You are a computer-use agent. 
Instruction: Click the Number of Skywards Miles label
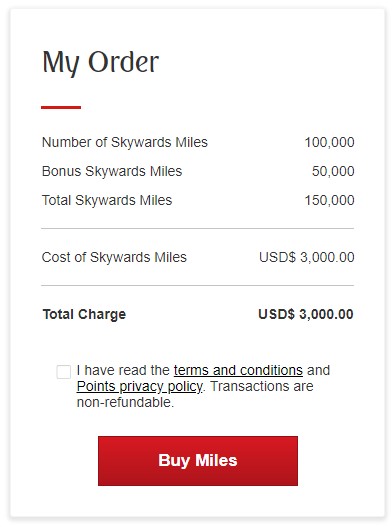(x=125, y=143)
